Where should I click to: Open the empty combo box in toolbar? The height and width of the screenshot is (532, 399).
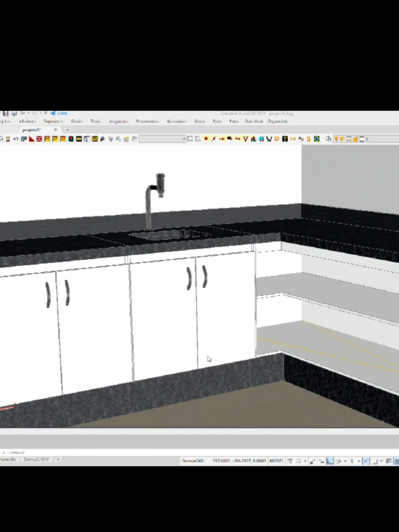click(x=163, y=139)
